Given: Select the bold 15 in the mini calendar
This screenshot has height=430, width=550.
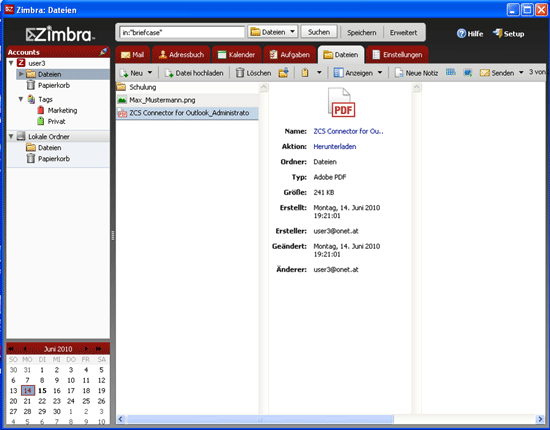Looking at the screenshot, I should 42,390.
